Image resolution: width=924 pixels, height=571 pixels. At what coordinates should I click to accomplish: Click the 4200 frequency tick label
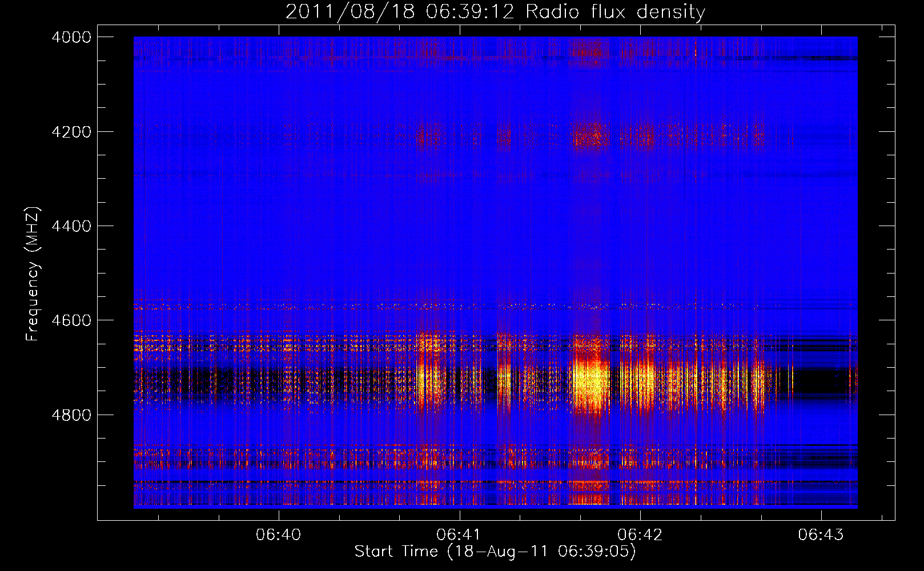(71, 132)
